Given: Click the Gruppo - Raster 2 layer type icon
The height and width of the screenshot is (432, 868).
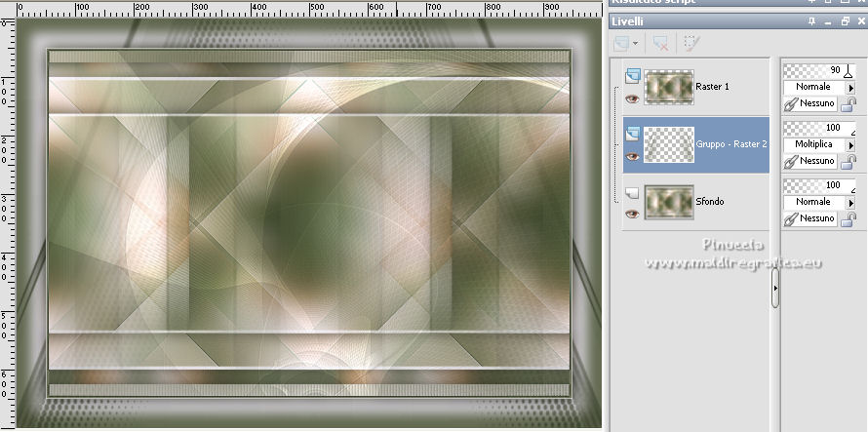Looking at the screenshot, I should pyautogui.click(x=633, y=133).
